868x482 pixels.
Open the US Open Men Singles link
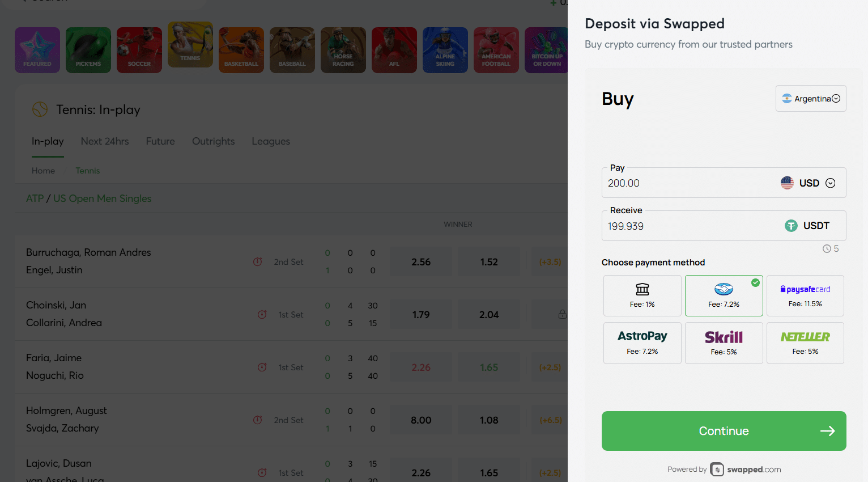point(102,198)
